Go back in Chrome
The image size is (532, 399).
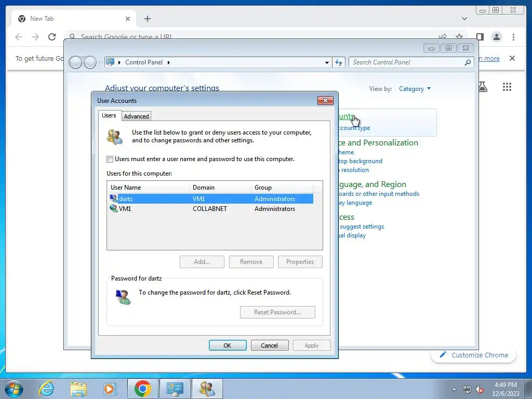pos(19,37)
